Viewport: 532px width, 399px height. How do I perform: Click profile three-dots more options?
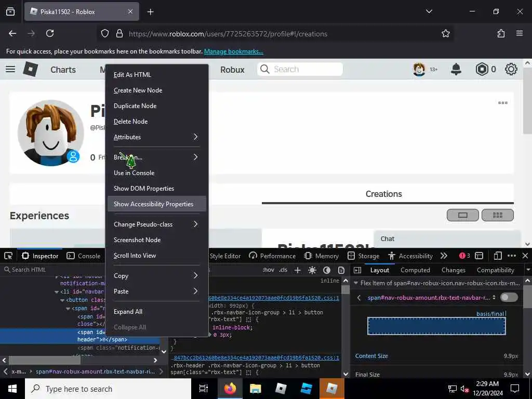pos(503,103)
